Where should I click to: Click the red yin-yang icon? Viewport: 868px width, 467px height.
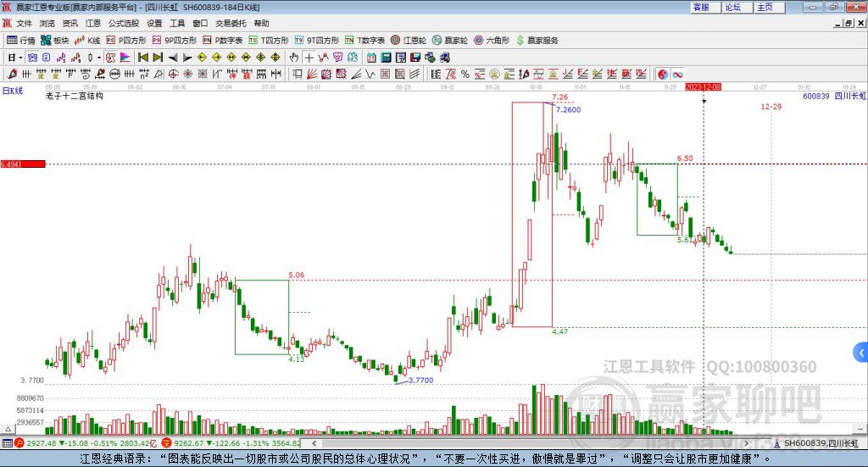pyautogui.click(x=663, y=74)
